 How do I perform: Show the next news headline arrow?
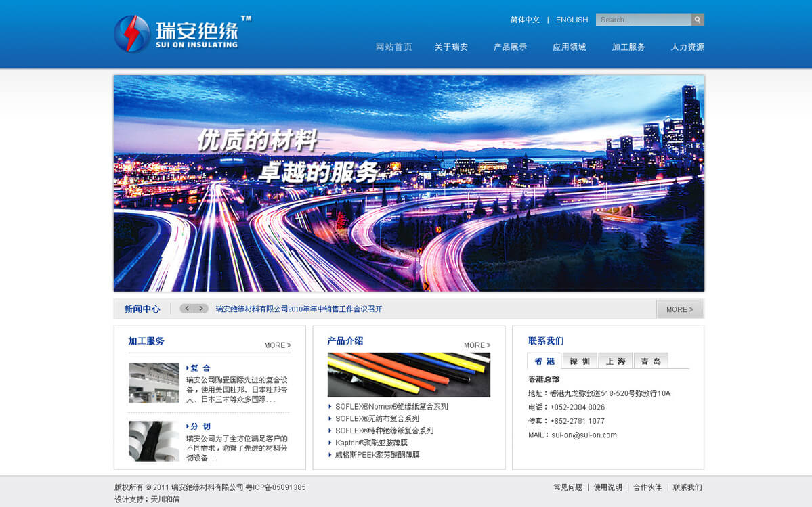point(201,309)
